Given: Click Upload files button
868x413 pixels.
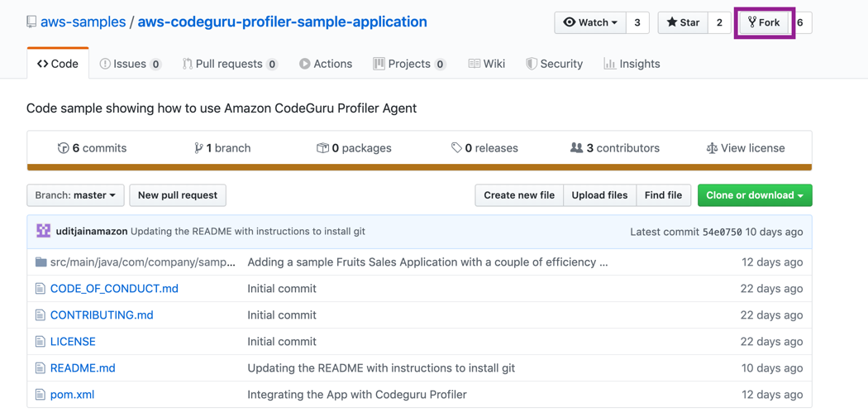Looking at the screenshot, I should point(599,195).
